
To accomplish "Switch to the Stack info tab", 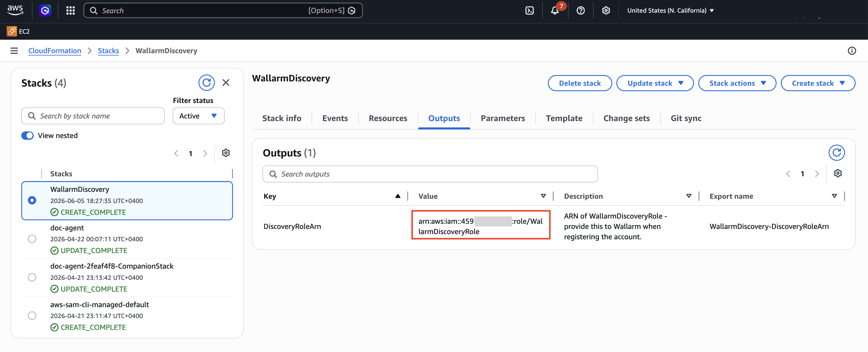I will tap(282, 118).
